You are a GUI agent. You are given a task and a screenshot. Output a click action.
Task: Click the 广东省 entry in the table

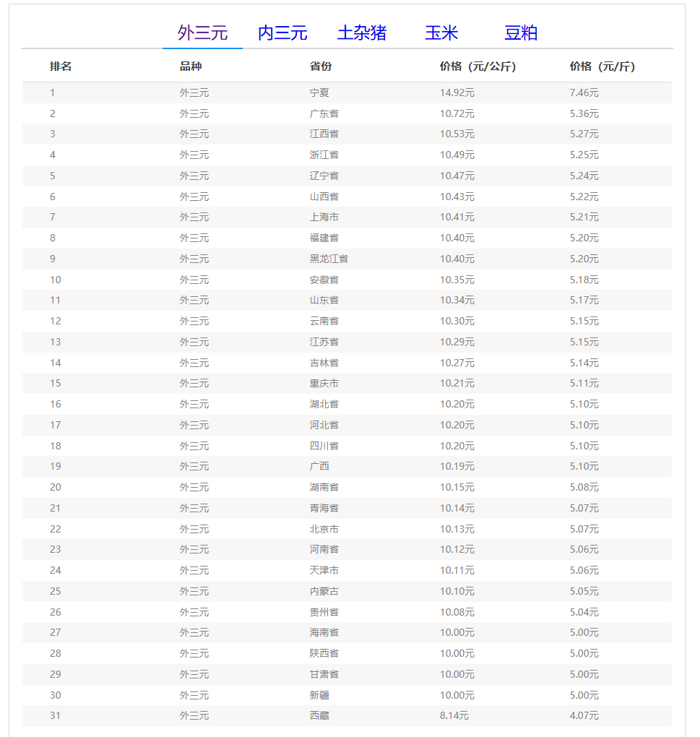point(324,113)
